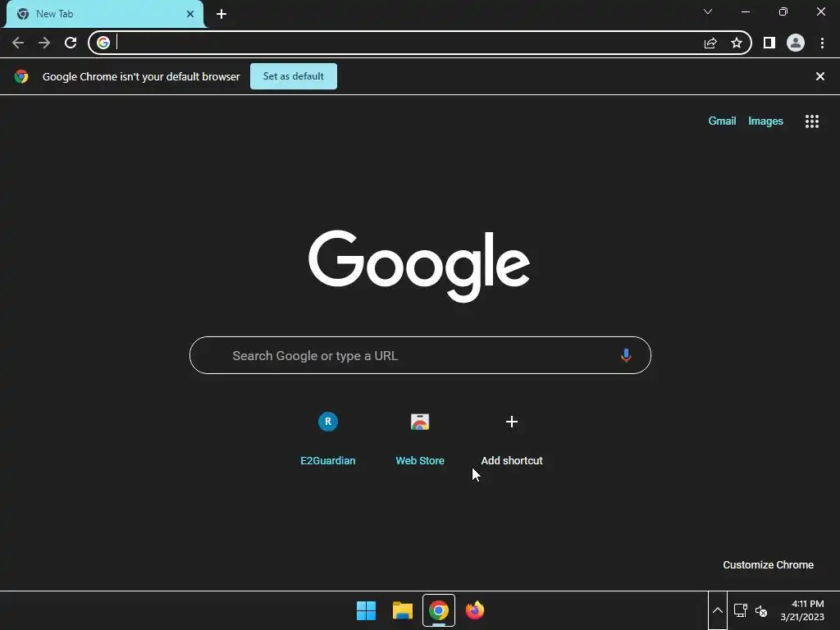Click the forward navigation arrow
The height and width of the screenshot is (630, 840).
pyautogui.click(x=44, y=43)
